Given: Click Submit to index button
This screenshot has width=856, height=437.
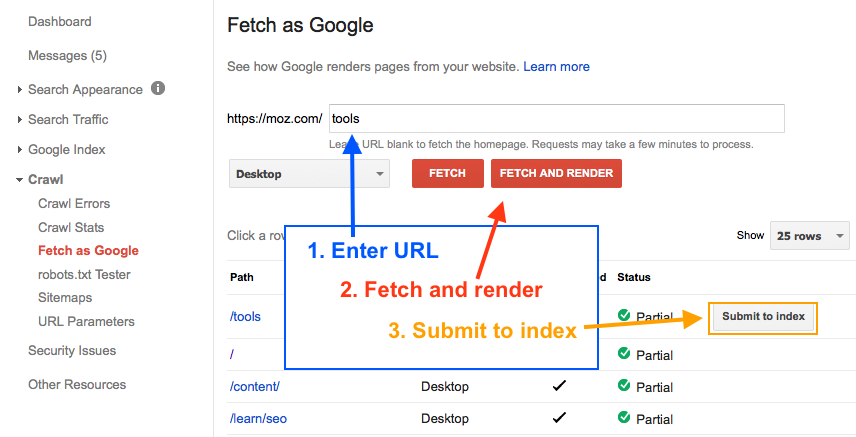Looking at the screenshot, I should click(x=763, y=317).
